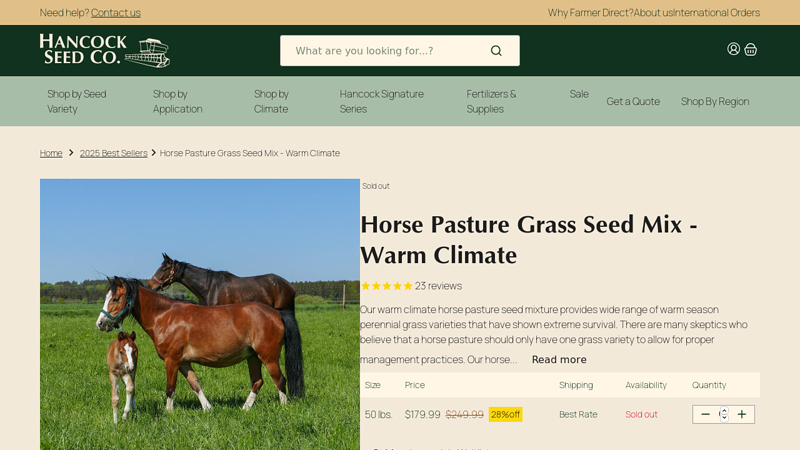Decrease quantity with the minus button
The width and height of the screenshot is (800, 450).
(705, 414)
